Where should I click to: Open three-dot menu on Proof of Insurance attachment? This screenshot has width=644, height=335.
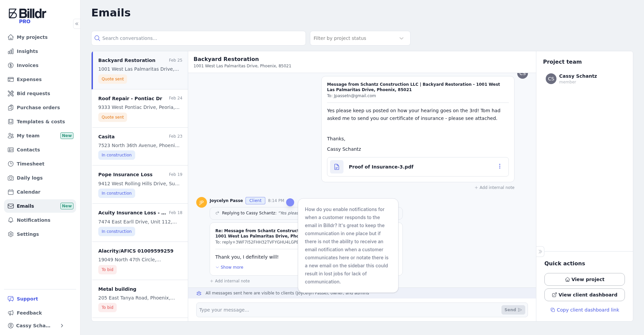[499, 166]
